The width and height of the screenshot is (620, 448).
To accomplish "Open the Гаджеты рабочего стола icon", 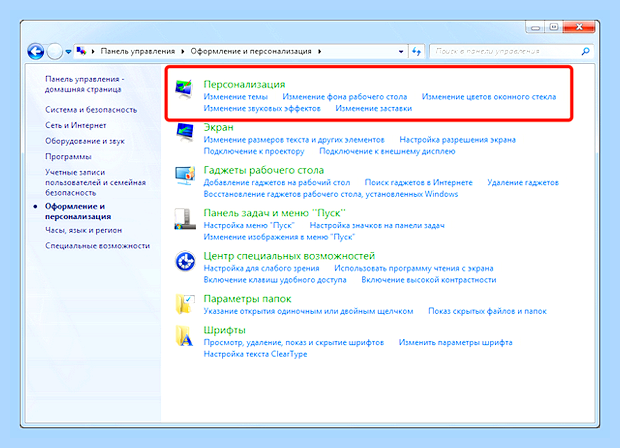I will pyautogui.click(x=185, y=176).
